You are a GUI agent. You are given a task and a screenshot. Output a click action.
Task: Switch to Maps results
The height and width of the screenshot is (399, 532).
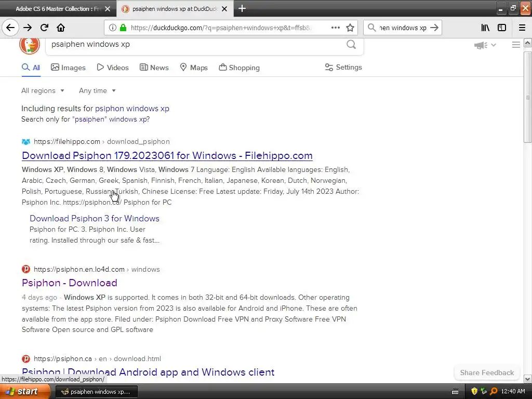[194, 68]
